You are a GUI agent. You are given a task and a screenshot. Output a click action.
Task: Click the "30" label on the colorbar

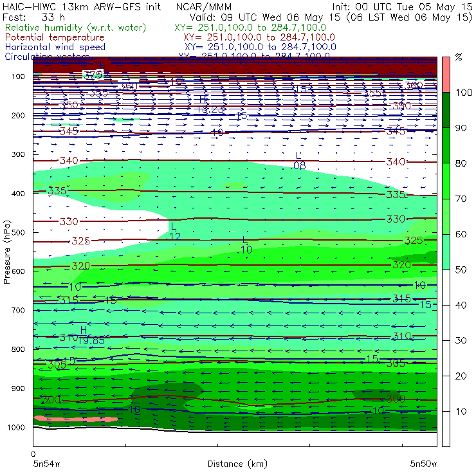click(461, 341)
